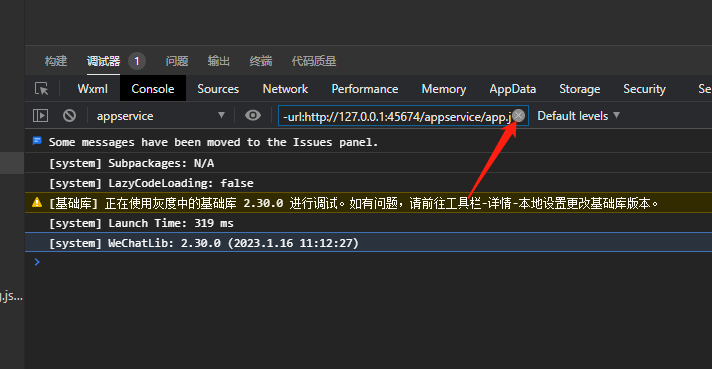The image size is (712, 369).
Task: Toggle the live expression eye icon
Action: [x=253, y=115]
